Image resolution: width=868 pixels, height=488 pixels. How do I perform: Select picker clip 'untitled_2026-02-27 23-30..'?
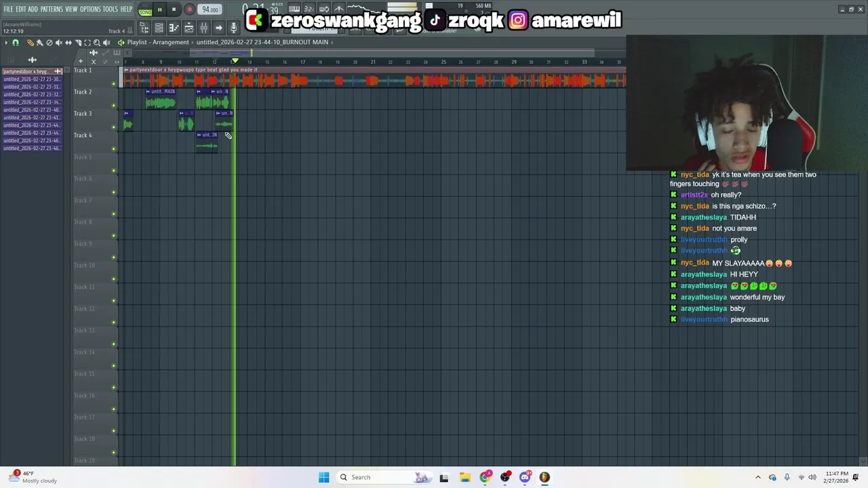pyautogui.click(x=33, y=79)
